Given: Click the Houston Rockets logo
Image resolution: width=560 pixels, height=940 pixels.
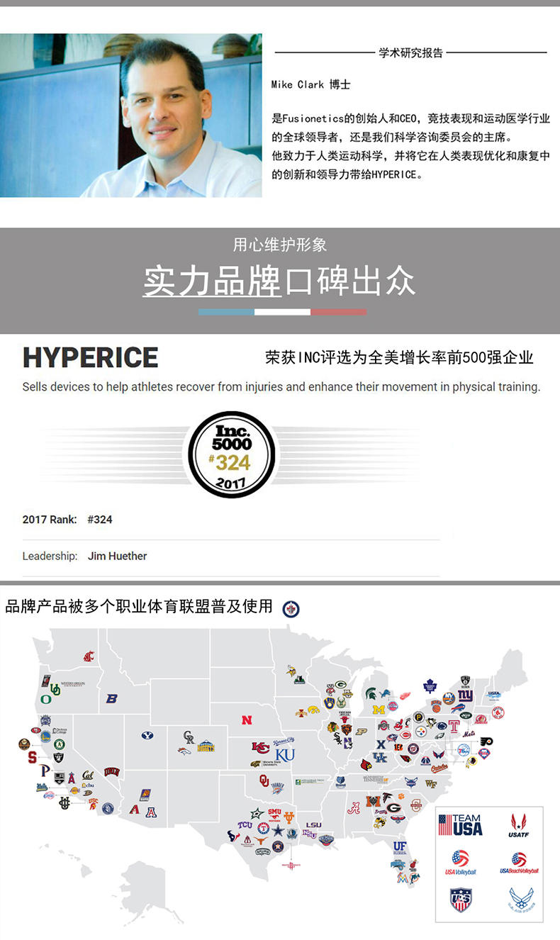Looking at the screenshot, I should tap(291, 865).
